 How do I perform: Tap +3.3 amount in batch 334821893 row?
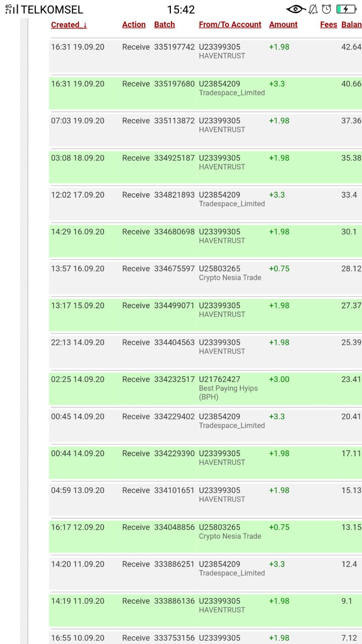click(277, 195)
